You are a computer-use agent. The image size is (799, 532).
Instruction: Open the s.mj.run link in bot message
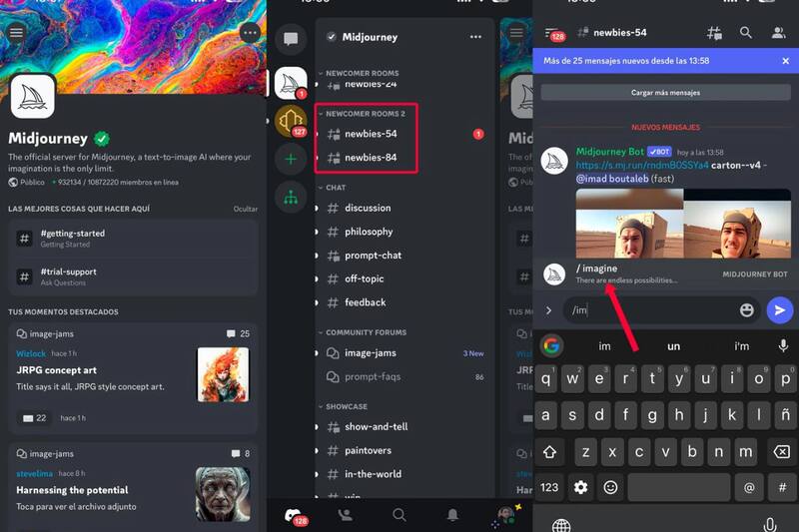[x=642, y=165]
